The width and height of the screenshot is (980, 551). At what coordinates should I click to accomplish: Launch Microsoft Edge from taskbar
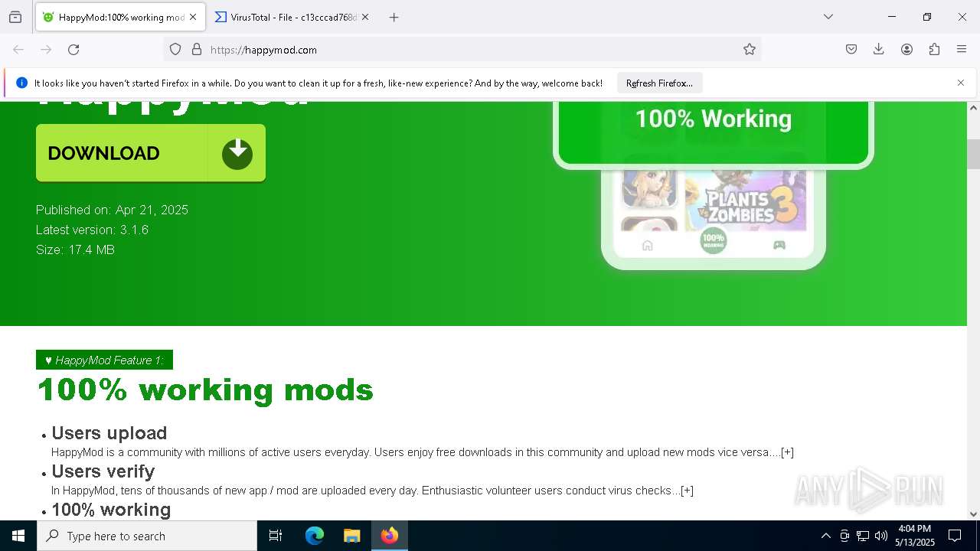[x=315, y=536]
